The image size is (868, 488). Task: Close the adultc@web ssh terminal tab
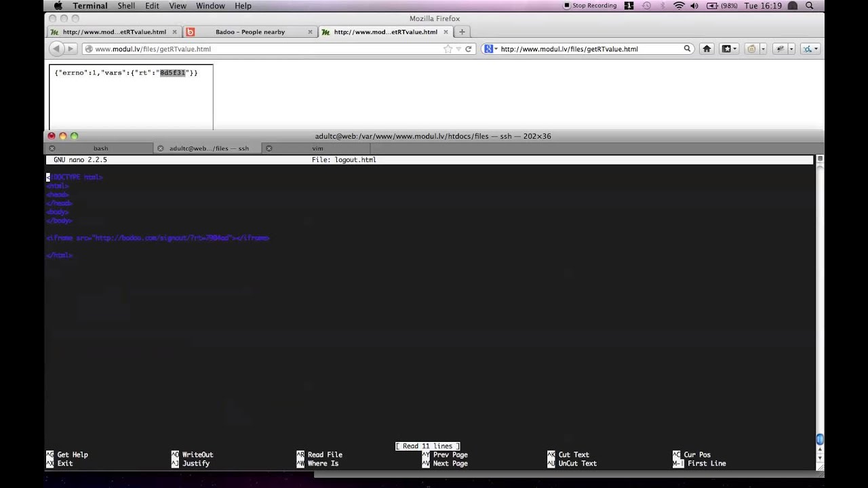(161, 148)
